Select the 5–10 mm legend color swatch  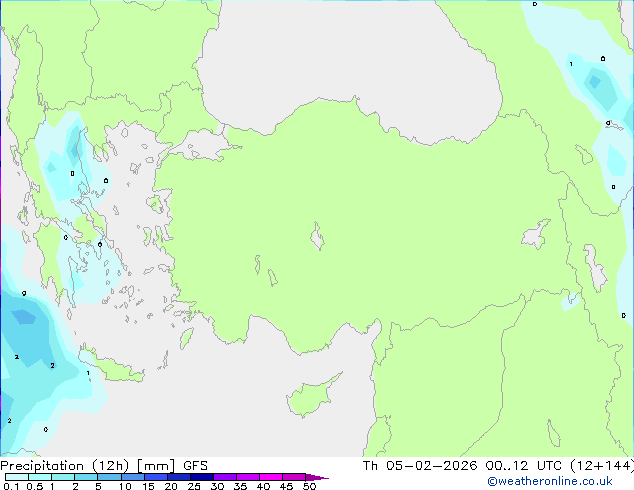[109, 477]
